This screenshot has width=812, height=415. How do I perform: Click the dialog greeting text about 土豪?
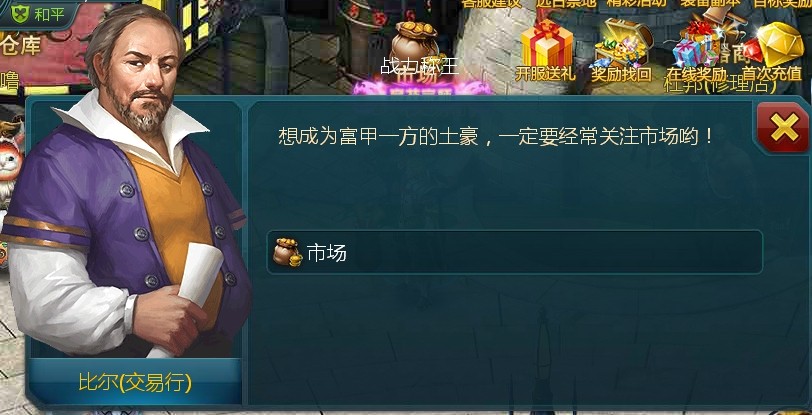(x=497, y=136)
